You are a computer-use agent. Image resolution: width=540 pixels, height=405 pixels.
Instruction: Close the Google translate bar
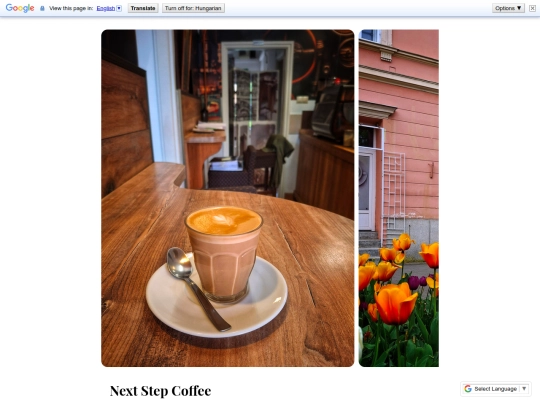(x=532, y=8)
